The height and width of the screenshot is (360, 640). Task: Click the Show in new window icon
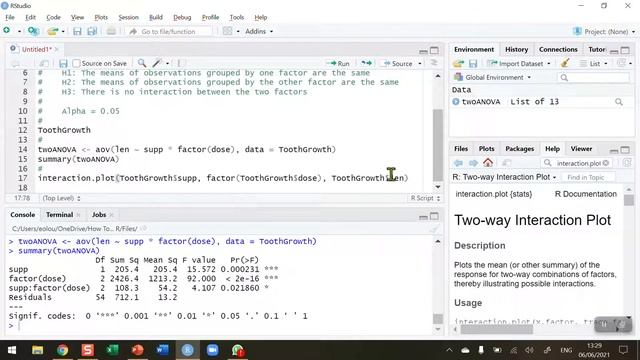[44, 63]
